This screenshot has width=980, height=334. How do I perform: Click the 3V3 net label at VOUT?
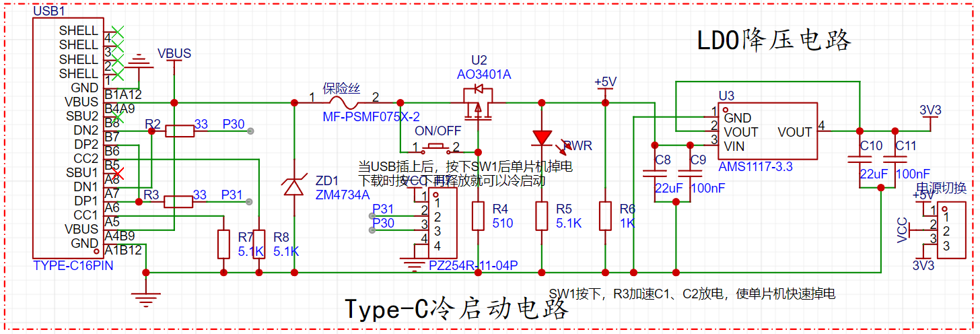coord(930,110)
